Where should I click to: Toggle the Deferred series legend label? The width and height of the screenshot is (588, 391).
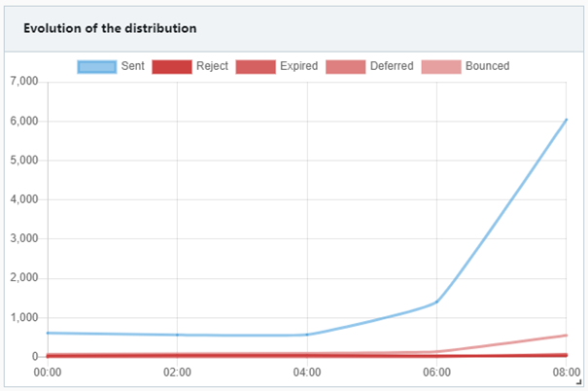392,66
